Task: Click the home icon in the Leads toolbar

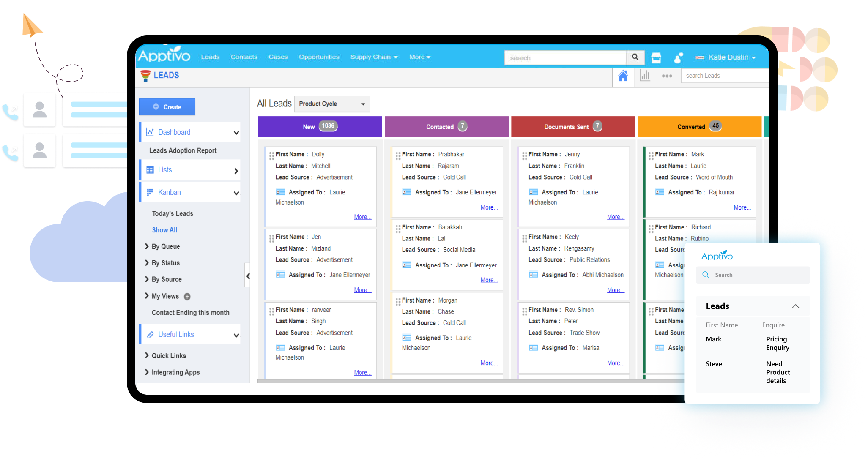Action: click(623, 76)
